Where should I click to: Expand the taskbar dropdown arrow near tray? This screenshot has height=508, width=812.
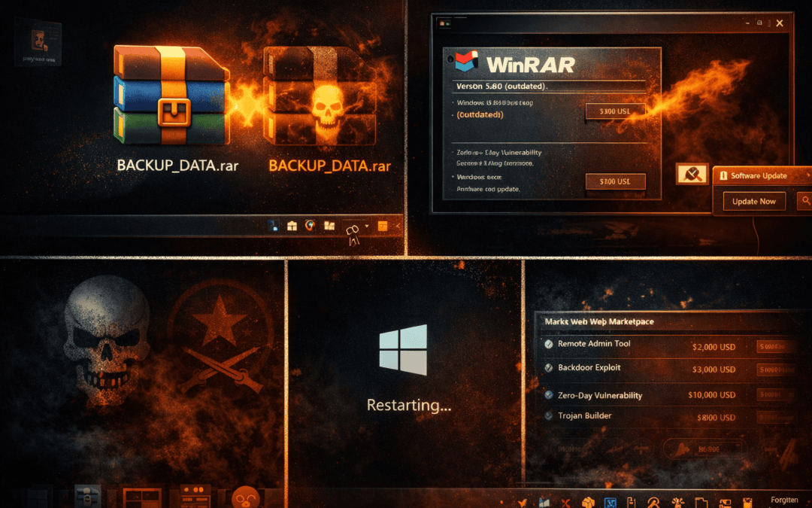tap(367, 226)
